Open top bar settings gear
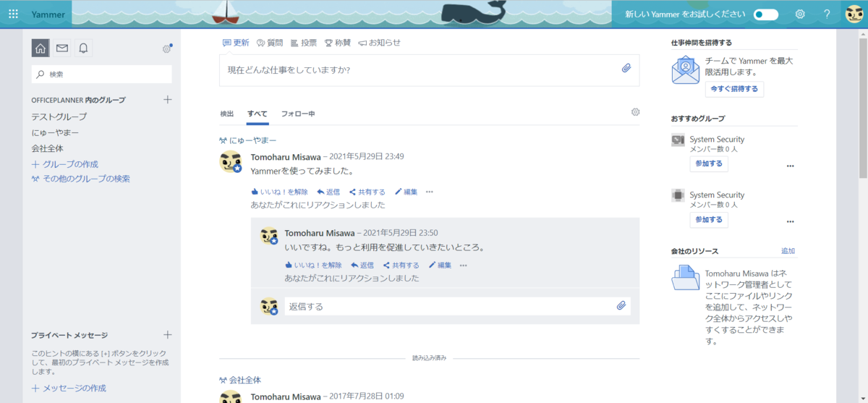This screenshot has height=403, width=868. point(800,14)
